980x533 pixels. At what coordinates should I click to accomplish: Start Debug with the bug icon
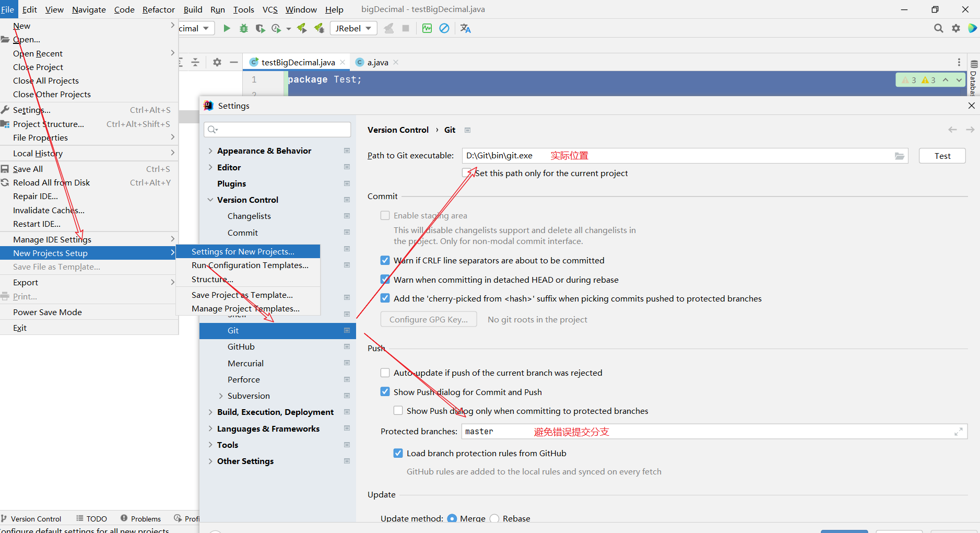[243, 28]
